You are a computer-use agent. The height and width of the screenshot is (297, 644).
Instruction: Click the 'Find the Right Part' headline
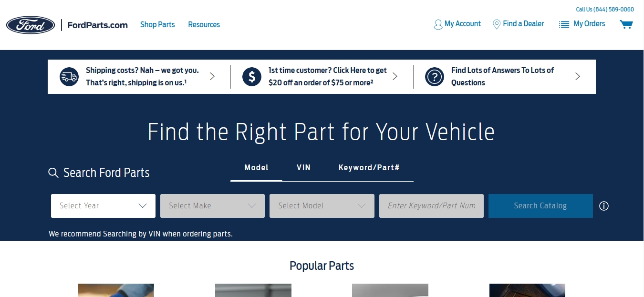point(321,132)
